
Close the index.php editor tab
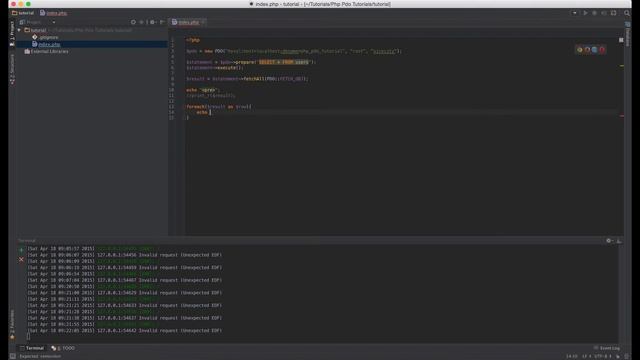tap(203, 22)
